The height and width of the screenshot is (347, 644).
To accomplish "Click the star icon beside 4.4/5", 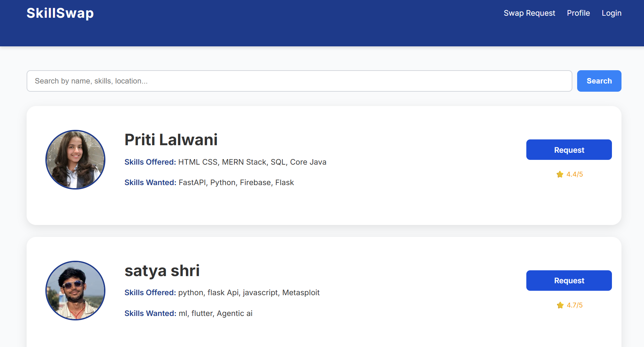I will pyautogui.click(x=560, y=175).
